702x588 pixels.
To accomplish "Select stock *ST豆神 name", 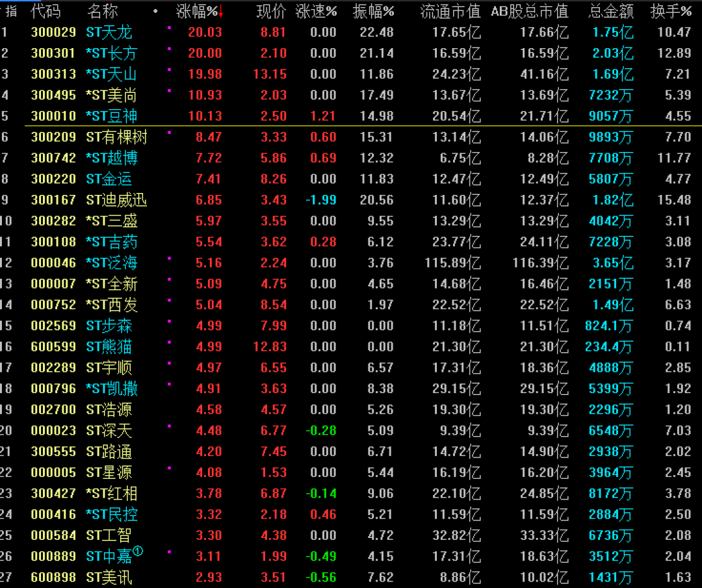I will 112,116.
